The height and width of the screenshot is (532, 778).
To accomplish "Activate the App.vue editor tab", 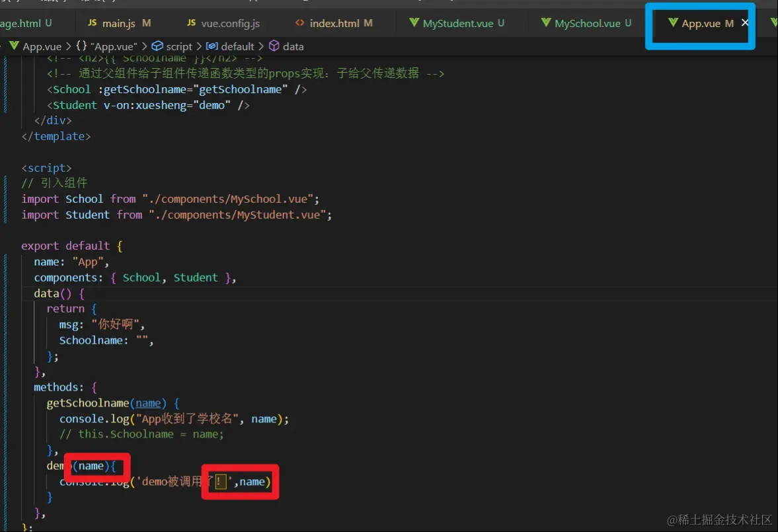I will pyautogui.click(x=700, y=23).
